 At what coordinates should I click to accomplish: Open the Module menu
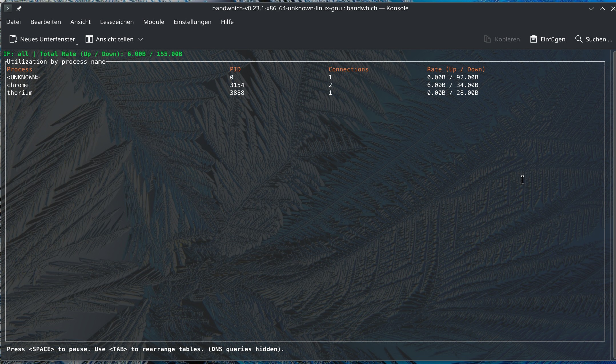point(154,22)
